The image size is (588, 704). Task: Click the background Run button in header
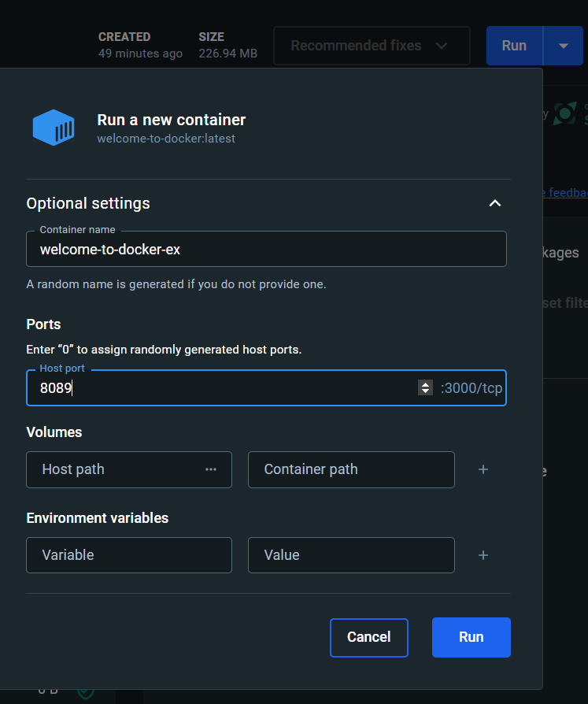514,46
